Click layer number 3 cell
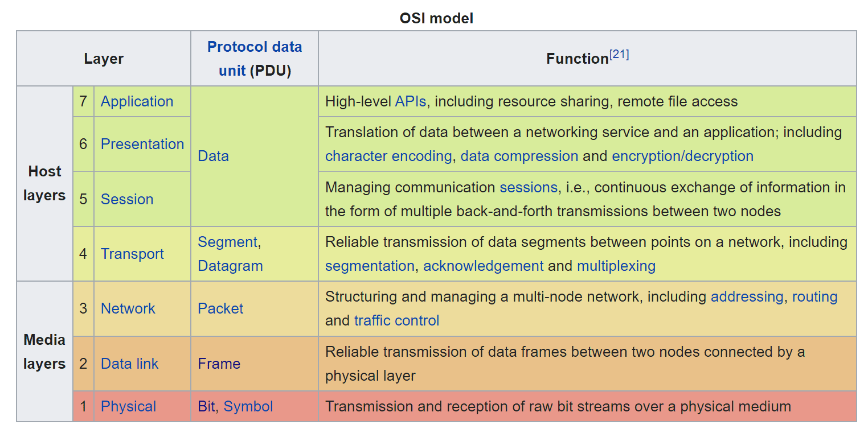This screenshot has width=868, height=441. pyautogui.click(x=83, y=308)
